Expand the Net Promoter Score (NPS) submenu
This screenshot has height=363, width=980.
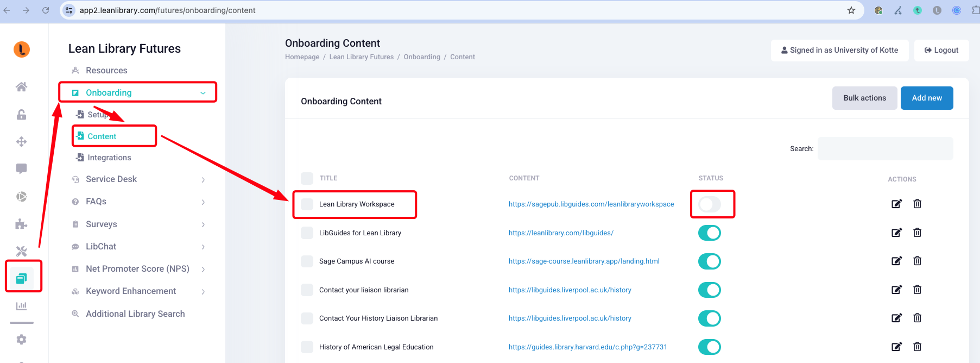click(203, 269)
